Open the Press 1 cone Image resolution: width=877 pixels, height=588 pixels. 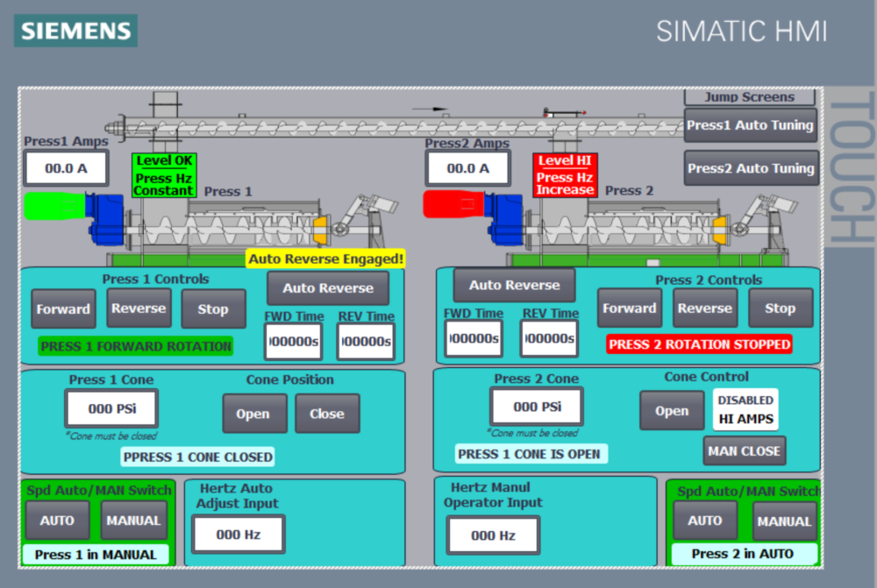click(254, 414)
